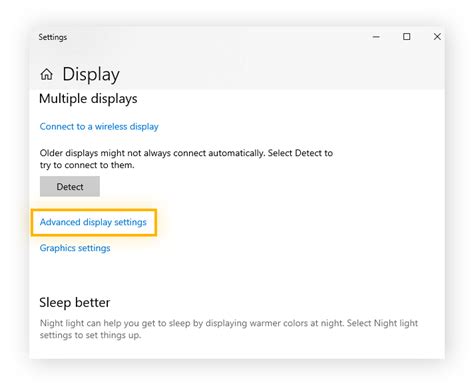This screenshot has width=474, height=384.
Task: Click the Detect button
Action: point(70,186)
